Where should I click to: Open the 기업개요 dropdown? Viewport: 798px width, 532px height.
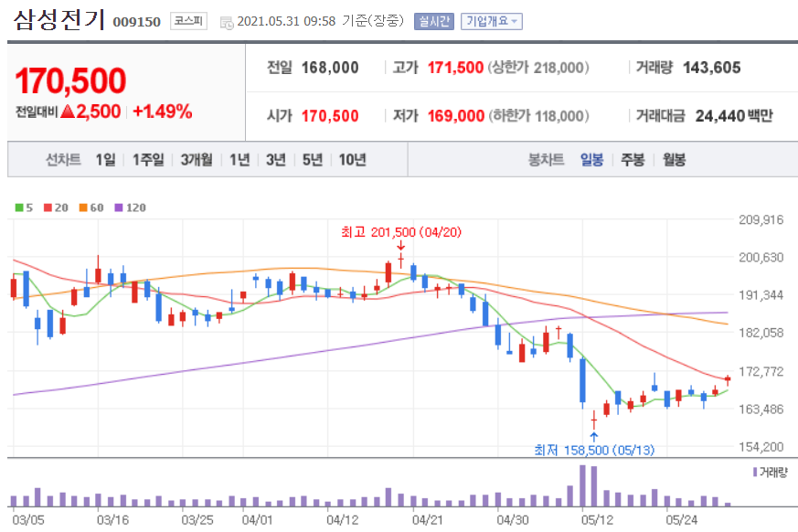click(x=492, y=21)
